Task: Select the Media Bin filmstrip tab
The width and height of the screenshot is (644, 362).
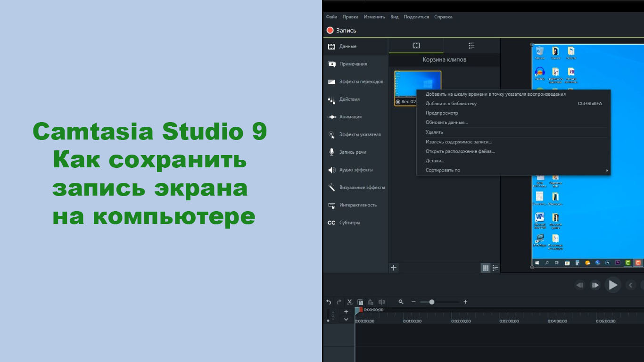Action: [416, 46]
